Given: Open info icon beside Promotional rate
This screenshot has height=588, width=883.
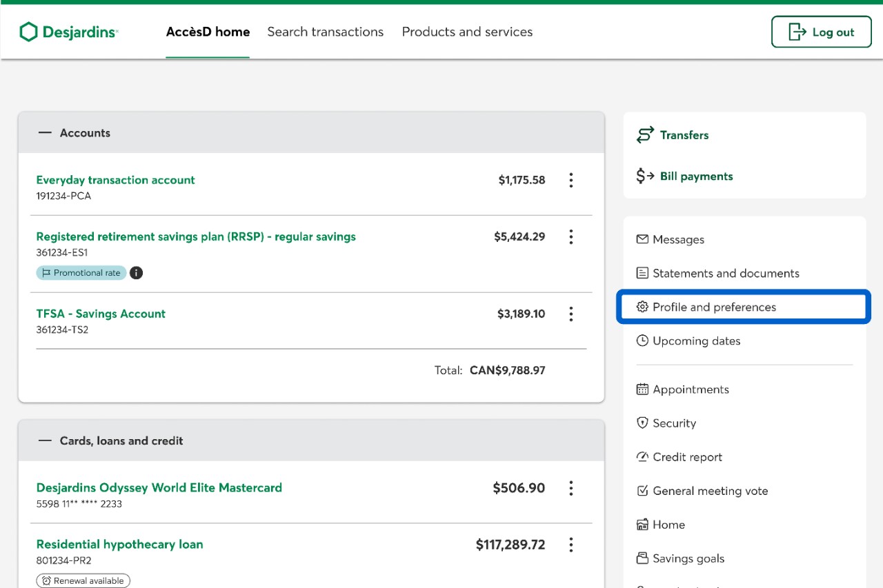Looking at the screenshot, I should pyautogui.click(x=137, y=273).
